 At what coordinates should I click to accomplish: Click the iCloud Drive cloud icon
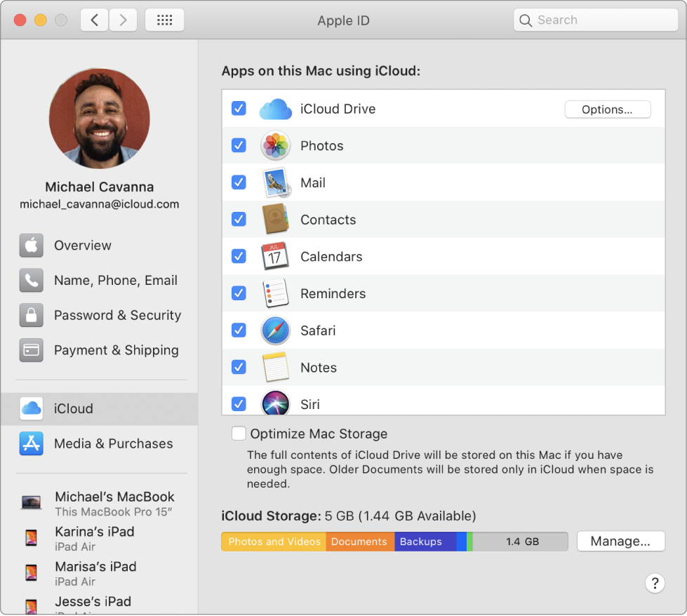(275, 109)
